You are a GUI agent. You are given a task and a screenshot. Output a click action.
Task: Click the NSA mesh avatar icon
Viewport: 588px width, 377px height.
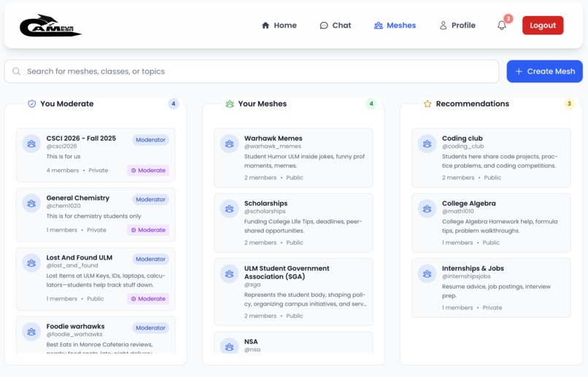[x=230, y=346]
